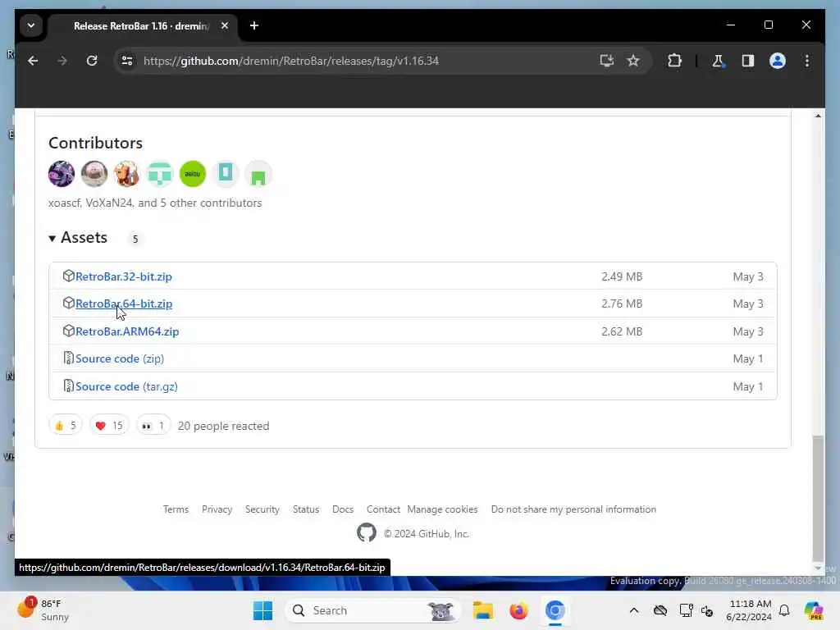Screen dimensions: 840x630
Task: Open the Privacy footer link
Action: tap(217, 509)
